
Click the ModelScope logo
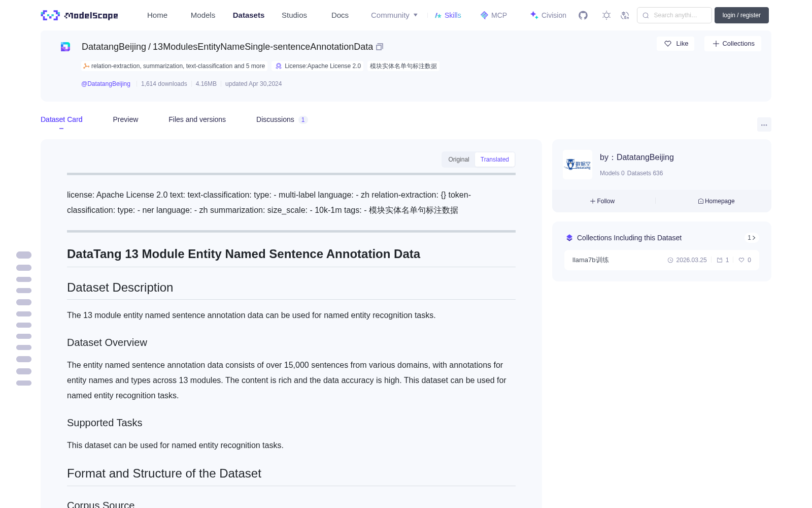pos(80,15)
